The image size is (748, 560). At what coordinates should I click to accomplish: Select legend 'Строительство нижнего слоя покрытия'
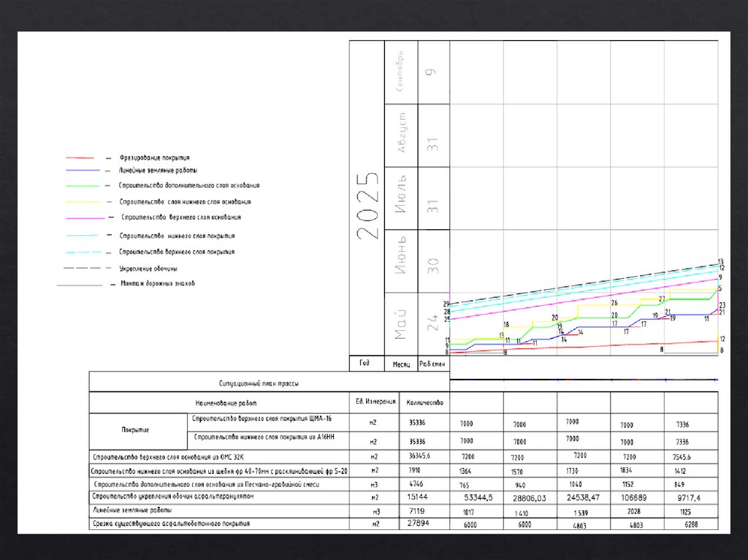pyautogui.click(x=177, y=236)
